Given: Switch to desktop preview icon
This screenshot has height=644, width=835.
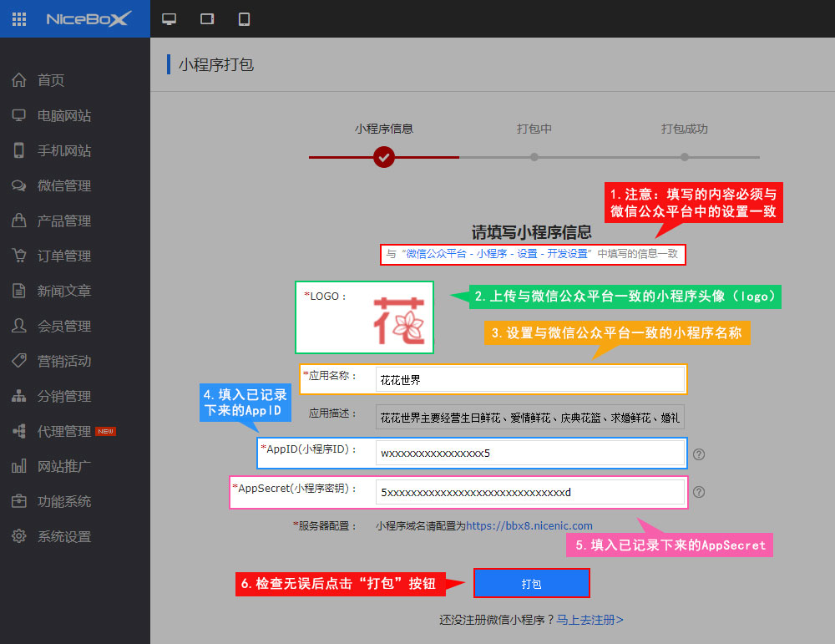Looking at the screenshot, I should (x=170, y=18).
